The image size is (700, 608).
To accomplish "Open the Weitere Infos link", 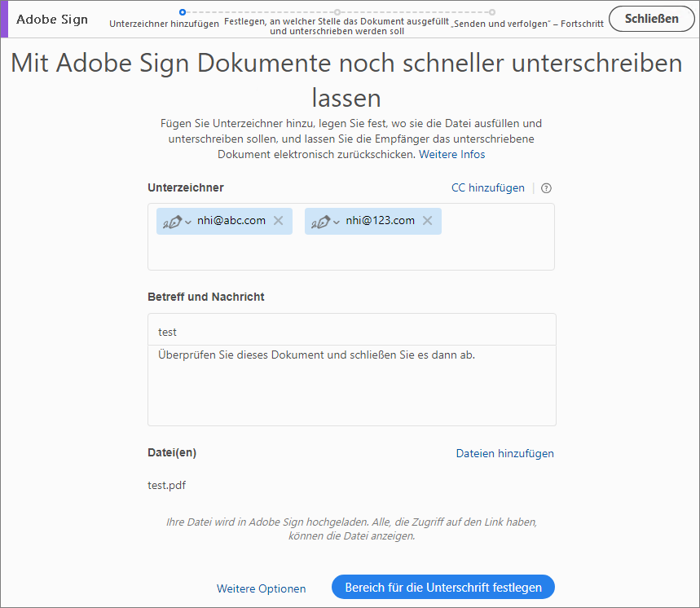I will (451, 154).
